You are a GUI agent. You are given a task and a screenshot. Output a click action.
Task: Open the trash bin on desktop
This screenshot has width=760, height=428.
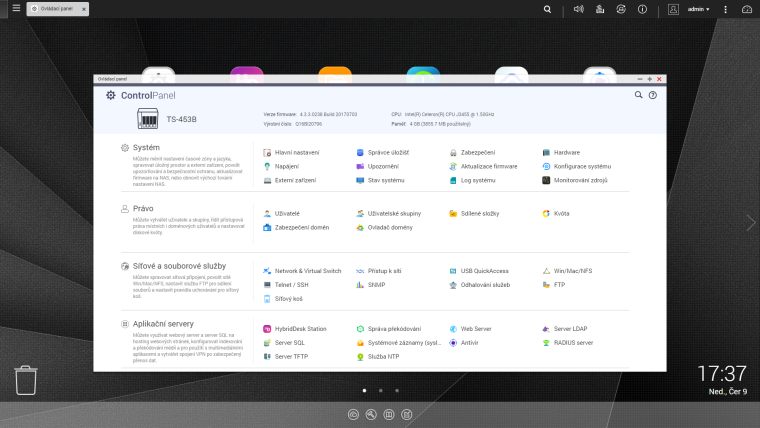(x=26, y=380)
